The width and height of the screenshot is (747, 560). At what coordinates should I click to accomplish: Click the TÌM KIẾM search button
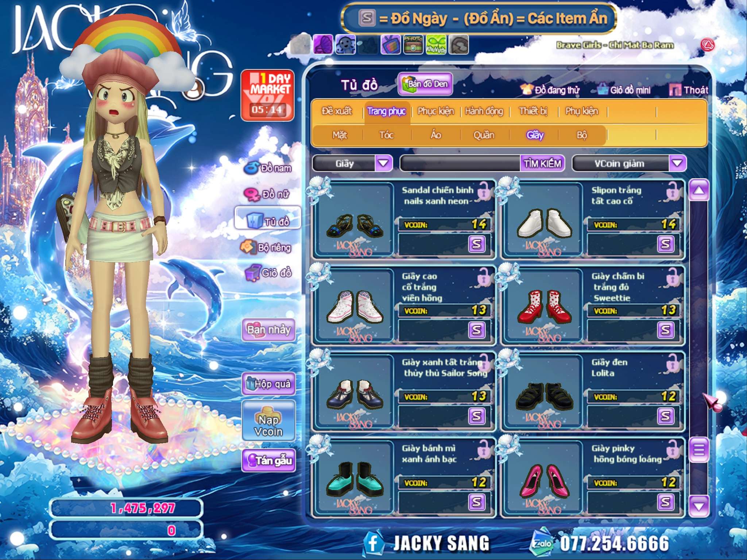pos(542,163)
